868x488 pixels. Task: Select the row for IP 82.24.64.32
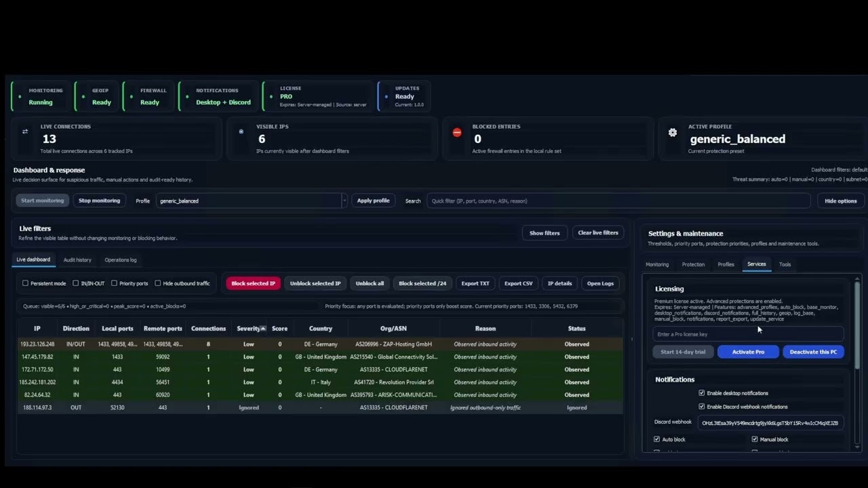[x=320, y=394]
